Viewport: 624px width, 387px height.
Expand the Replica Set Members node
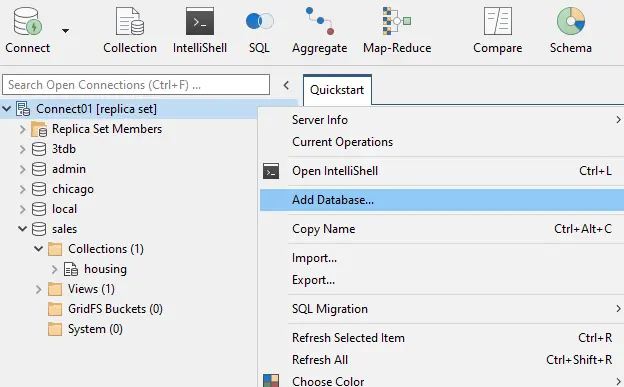(23, 129)
